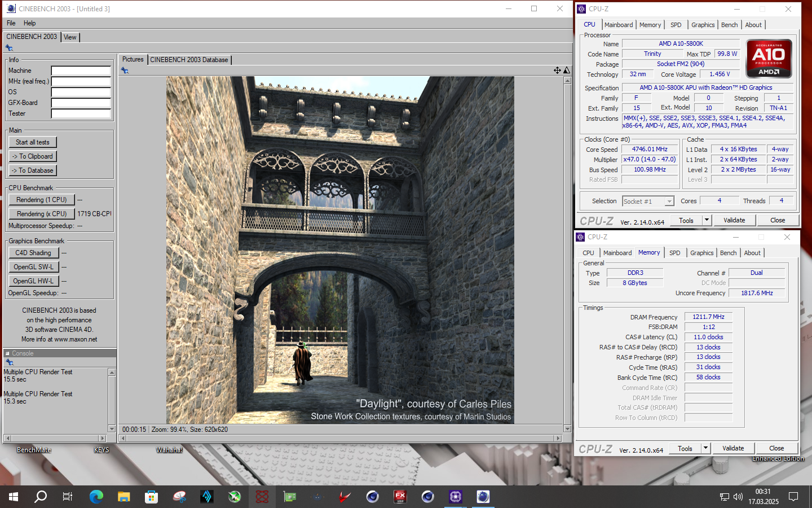
Task: Click the four-arrow move icon above the render
Action: pyautogui.click(x=557, y=70)
